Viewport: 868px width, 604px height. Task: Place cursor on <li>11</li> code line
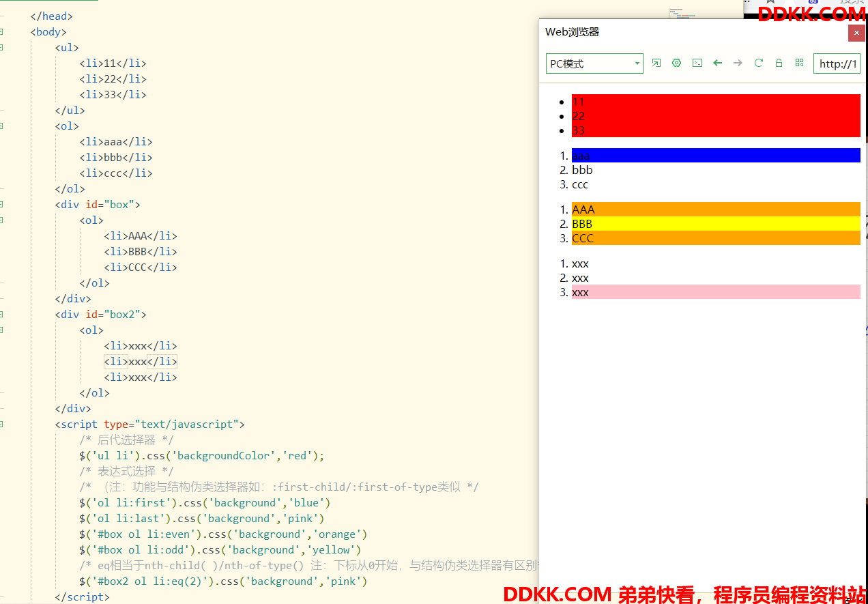pos(113,63)
